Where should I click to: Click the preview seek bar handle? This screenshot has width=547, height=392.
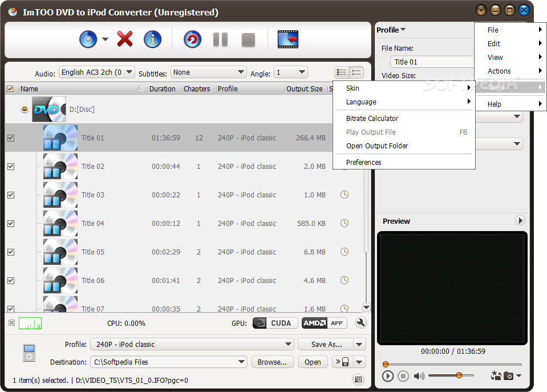click(386, 364)
